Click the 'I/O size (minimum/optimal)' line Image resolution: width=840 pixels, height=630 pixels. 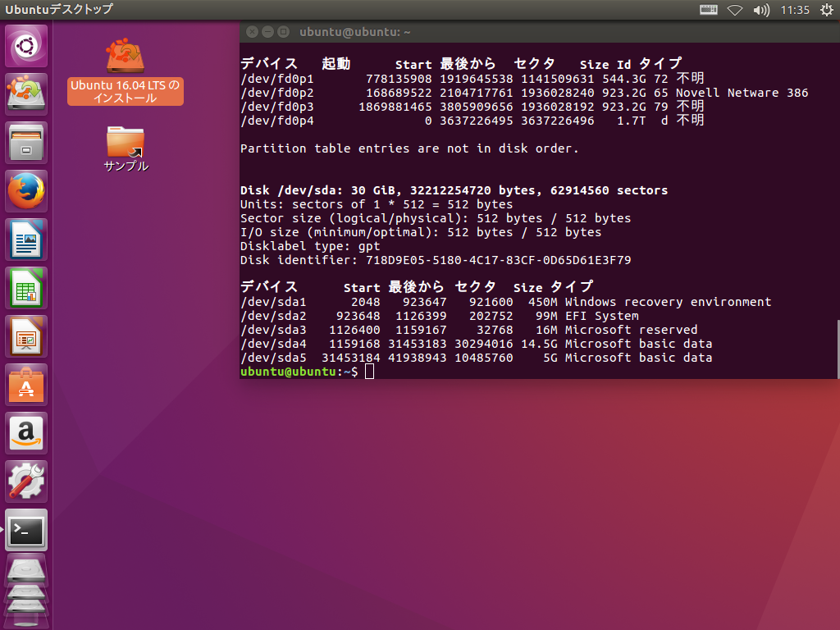[x=421, y=232]
